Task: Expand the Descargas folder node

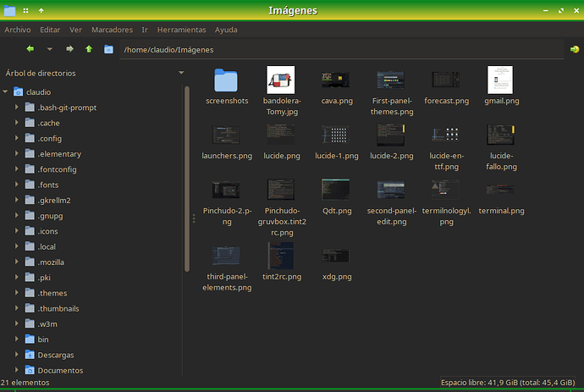Action: pos(18,355)
